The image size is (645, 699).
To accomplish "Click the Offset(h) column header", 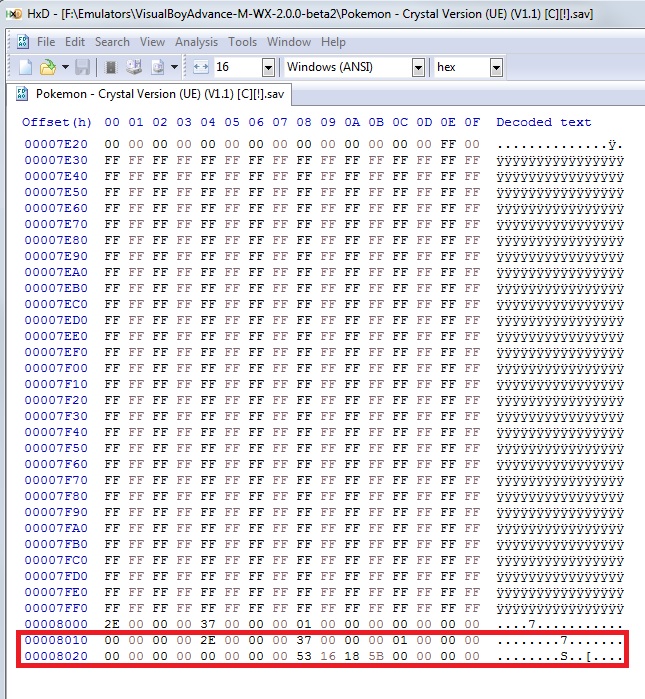I will click(x=57, y=122).
